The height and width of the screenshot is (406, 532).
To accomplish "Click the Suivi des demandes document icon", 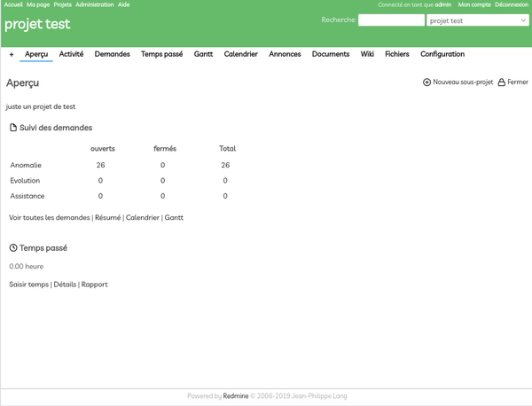I will 13,128.
